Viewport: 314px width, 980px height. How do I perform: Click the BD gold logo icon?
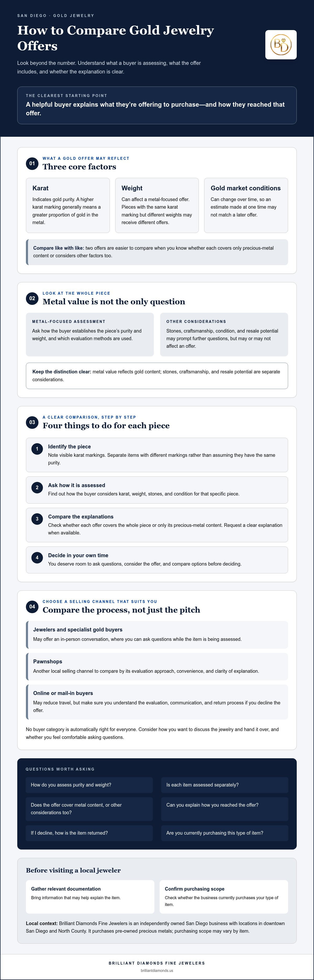[x=281, y=45]
